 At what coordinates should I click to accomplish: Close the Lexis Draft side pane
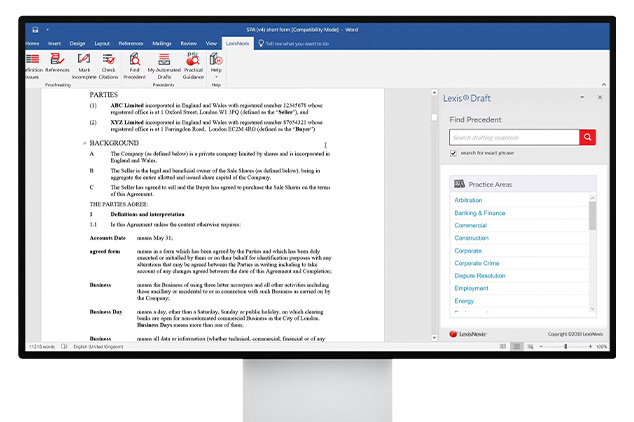[600, 98]
